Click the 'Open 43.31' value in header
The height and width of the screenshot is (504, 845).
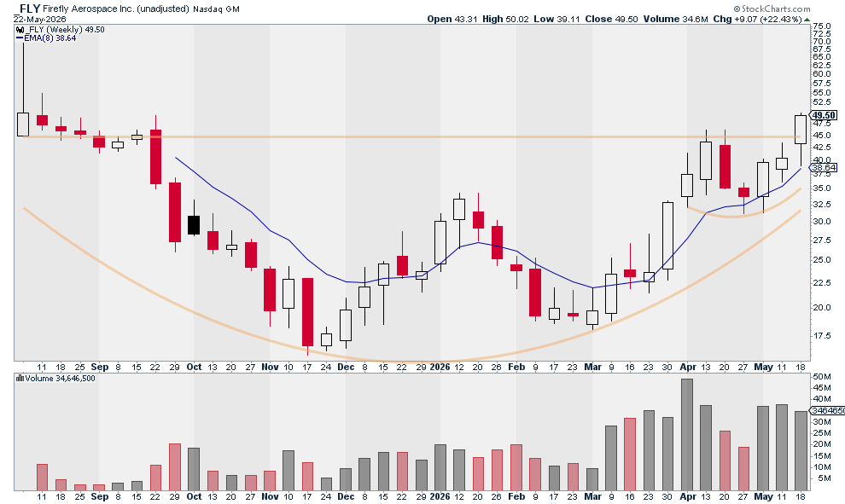pyautogui.click(x=452, y=19)
